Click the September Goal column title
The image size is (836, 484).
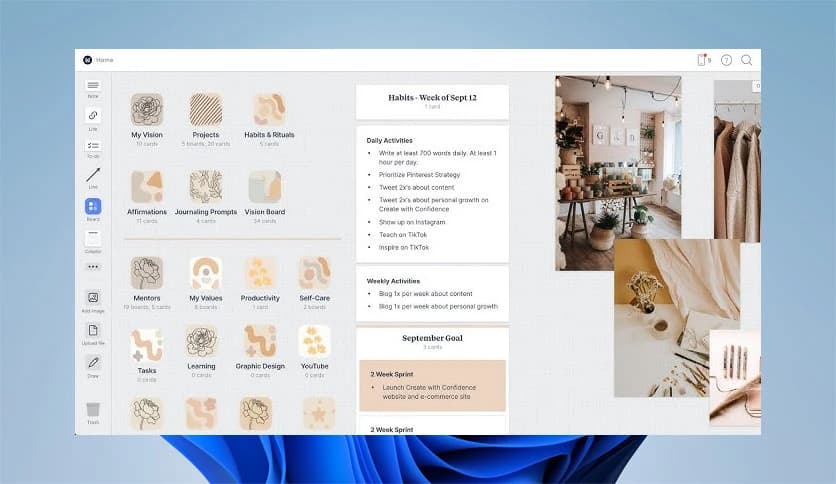[432, 338]
